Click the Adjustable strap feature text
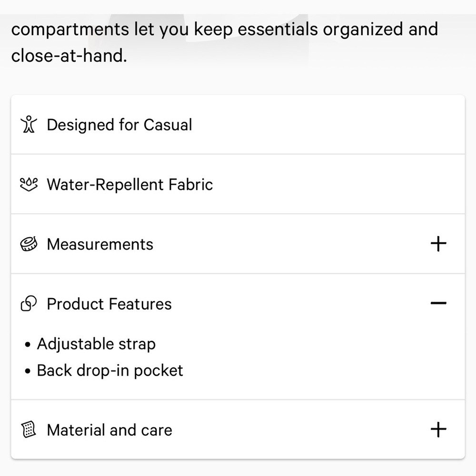 96,344
